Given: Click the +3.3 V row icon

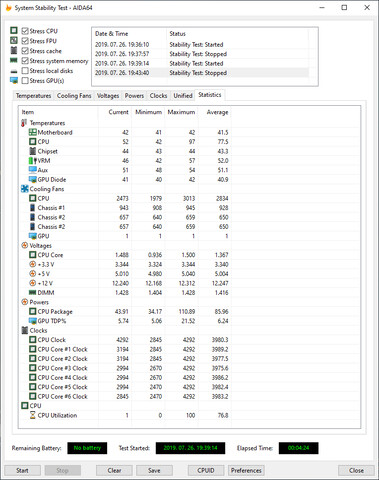Looking at the screenshot, I should [x=32, y=264].
